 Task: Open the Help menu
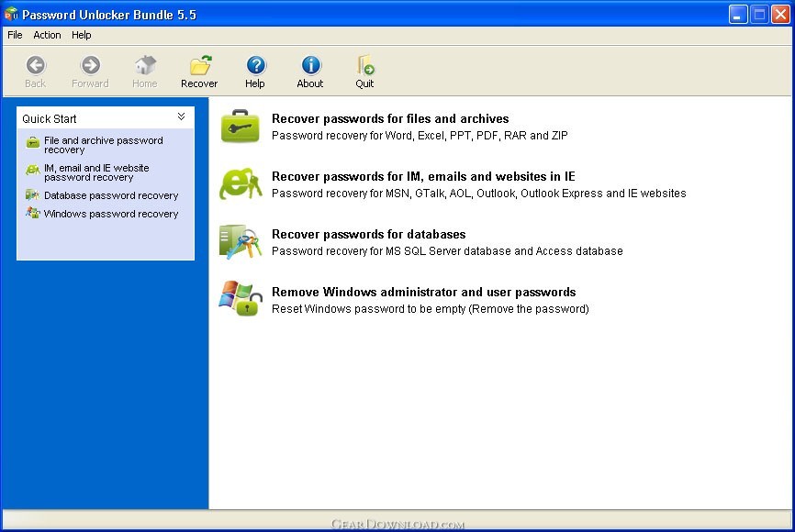pyautogui.click(x=81, y=35)
